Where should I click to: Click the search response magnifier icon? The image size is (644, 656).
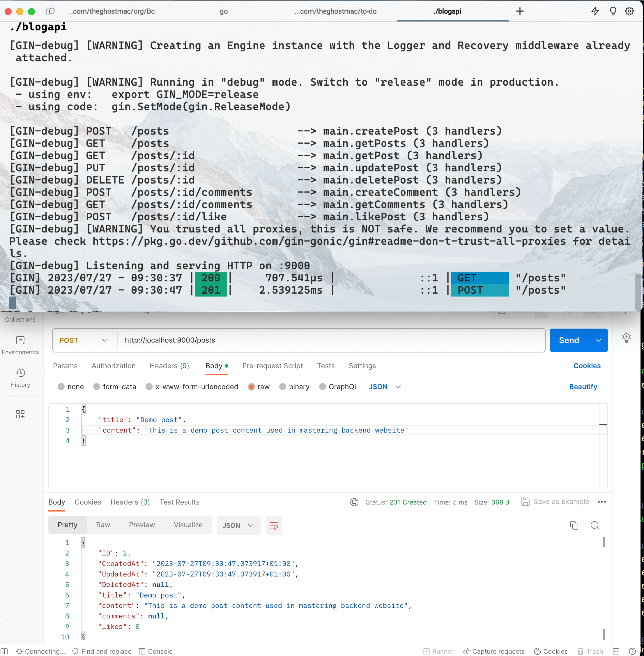tap(595, 525)
